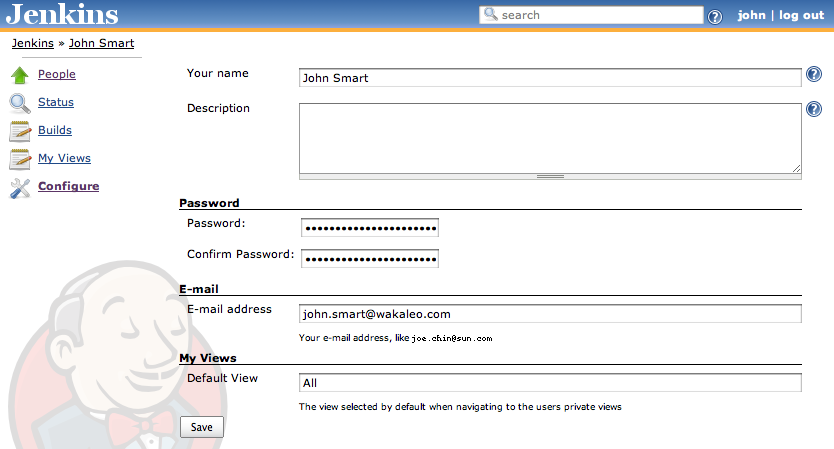Click the 'Confirm Password:' label
The width and height of the screenshot is (834, 449).
coord(240,254)
